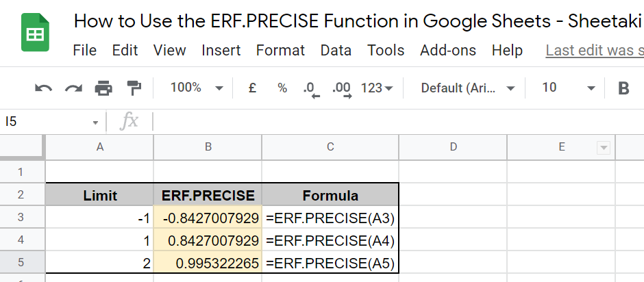Select cell B3 with -0.8427007929
The height and width of the screenshot is (282, 644).
pos(208,218)
